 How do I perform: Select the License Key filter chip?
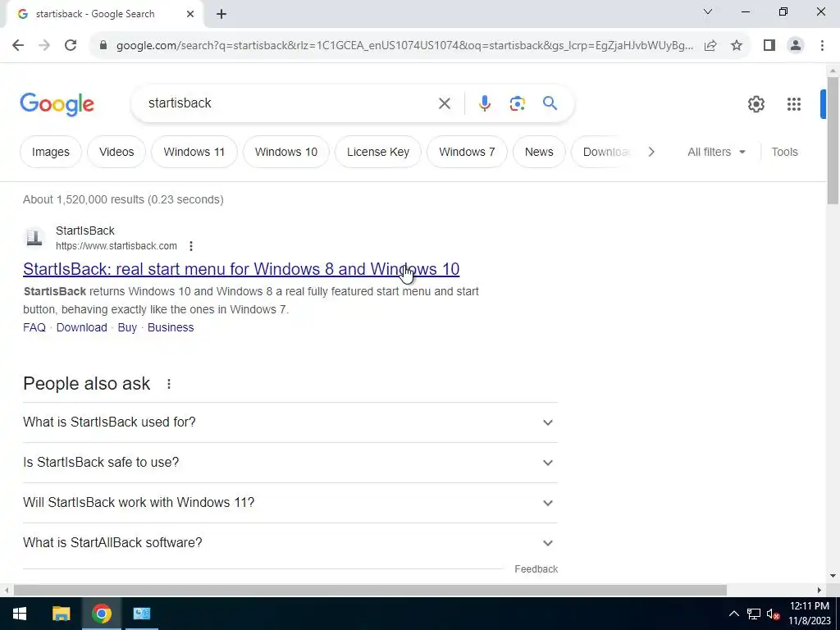(x=377, y=152)
